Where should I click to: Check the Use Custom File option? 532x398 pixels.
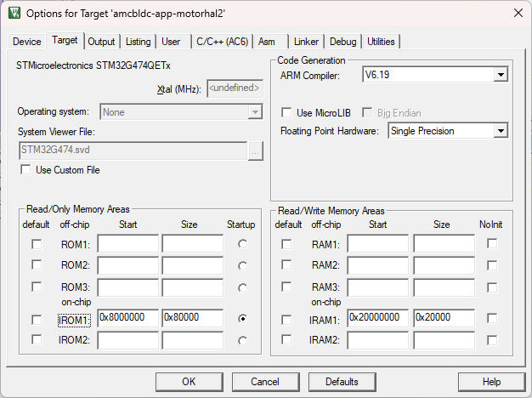click(x=25, y=169)
